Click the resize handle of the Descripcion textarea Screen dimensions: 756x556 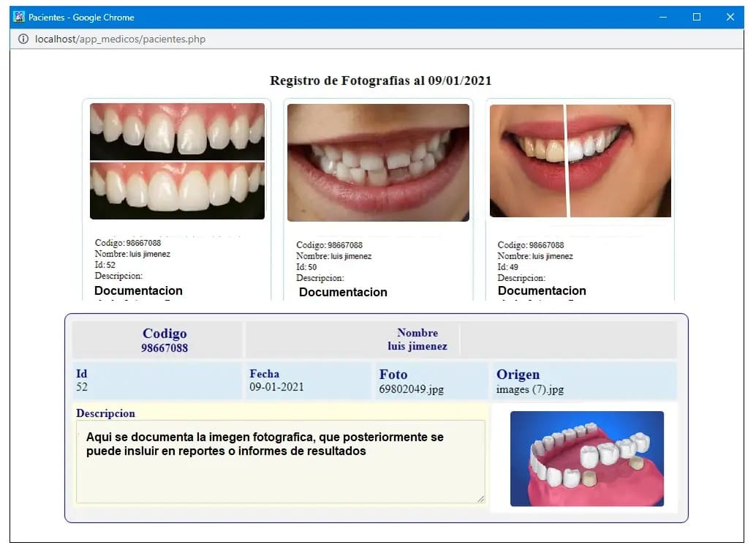pos(480,499)
